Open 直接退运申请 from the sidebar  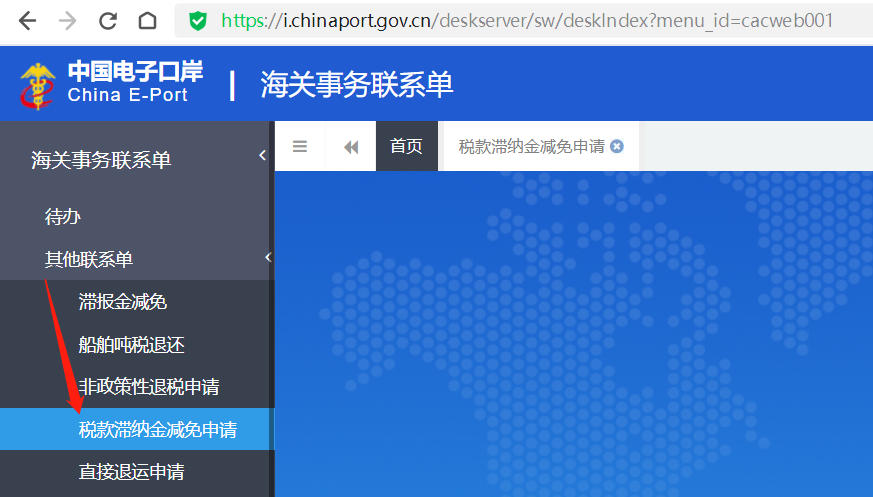click(x=131, y=472)
